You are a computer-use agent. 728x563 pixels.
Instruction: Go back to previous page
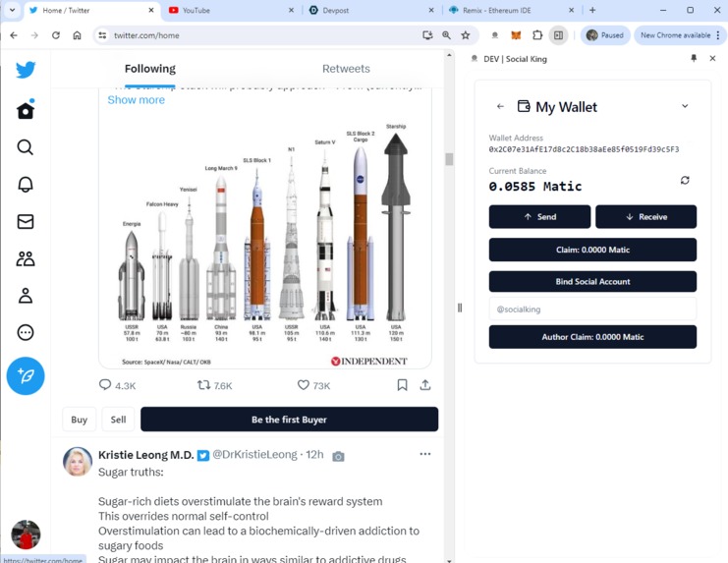point(14,35)
